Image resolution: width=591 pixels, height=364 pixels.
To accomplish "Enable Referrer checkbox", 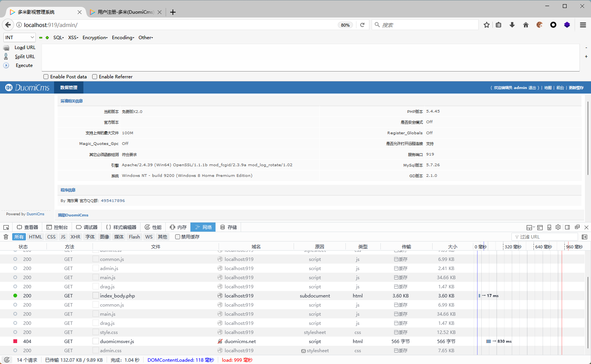I will coord(95,77).
